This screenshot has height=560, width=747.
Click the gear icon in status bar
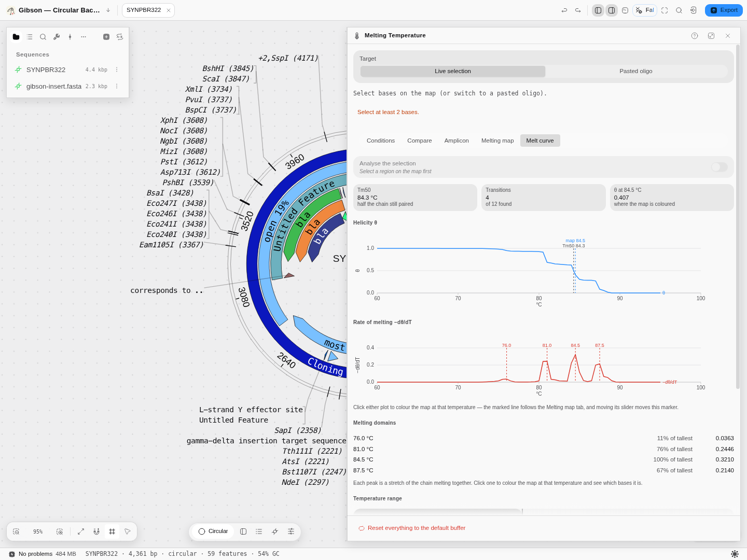point(12,554)
